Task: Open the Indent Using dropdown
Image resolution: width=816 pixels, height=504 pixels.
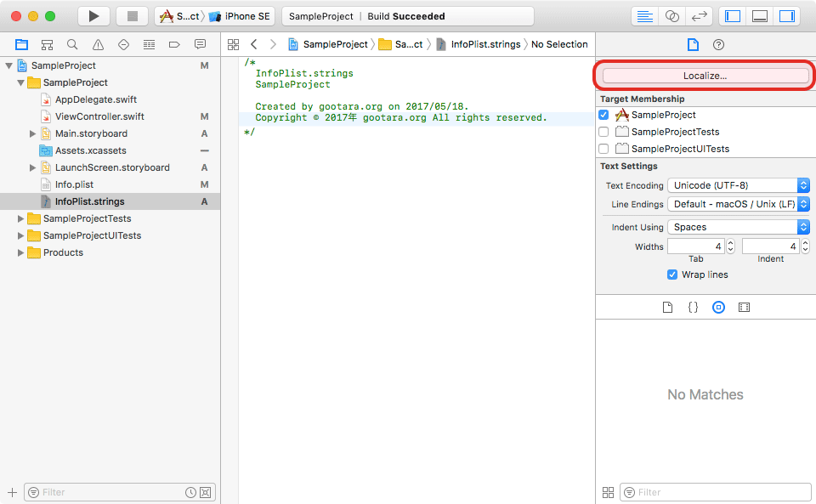Action: pyautogui.click(x=739, y=227)
